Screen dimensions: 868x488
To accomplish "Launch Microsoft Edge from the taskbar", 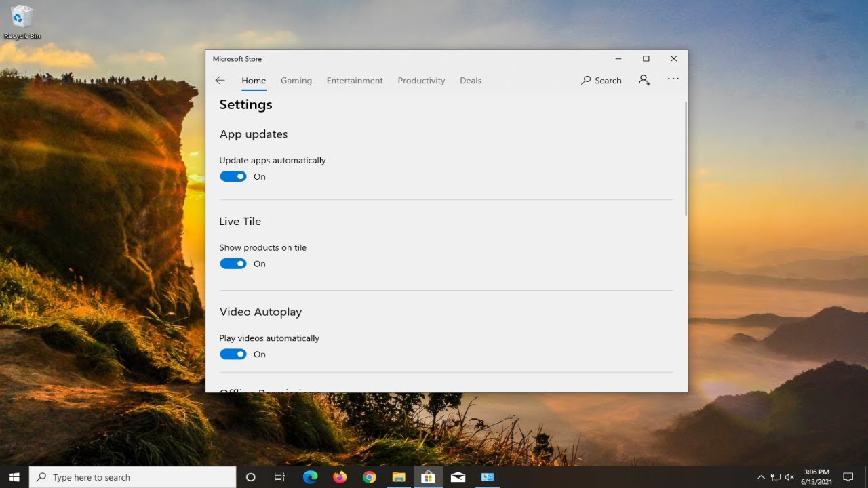I will pos(310,477).
